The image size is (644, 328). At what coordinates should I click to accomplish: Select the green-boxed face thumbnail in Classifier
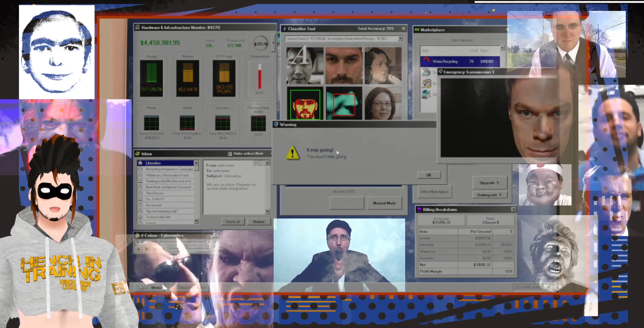click(x=305, y=104)
